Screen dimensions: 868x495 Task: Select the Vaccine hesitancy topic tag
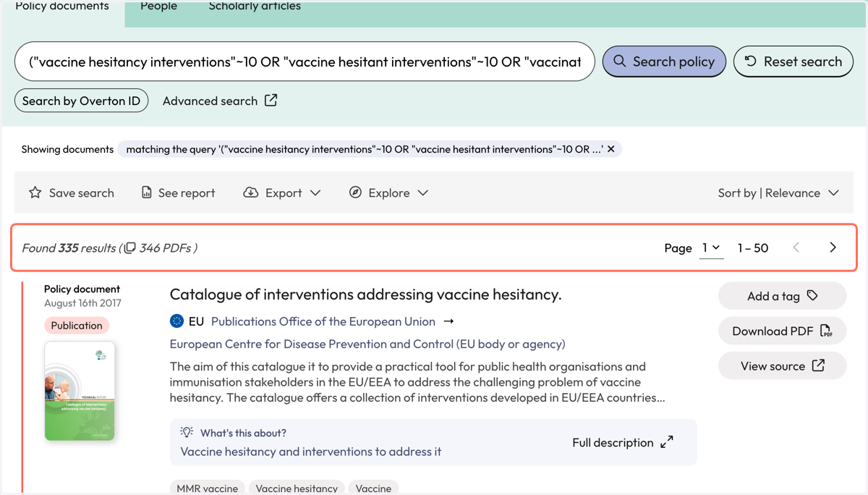pyautogui.click(x=297, y=488)
